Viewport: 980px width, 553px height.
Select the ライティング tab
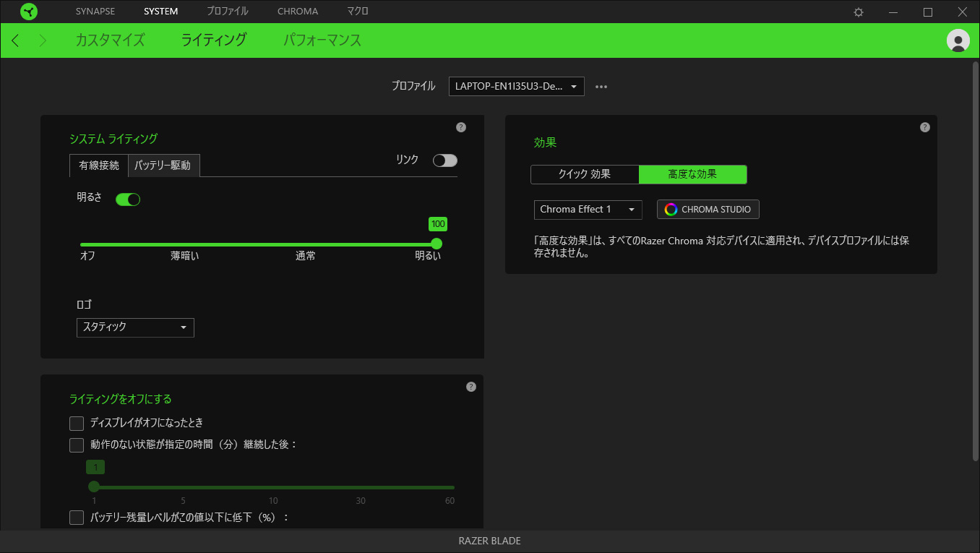click(x=214, y=40)
